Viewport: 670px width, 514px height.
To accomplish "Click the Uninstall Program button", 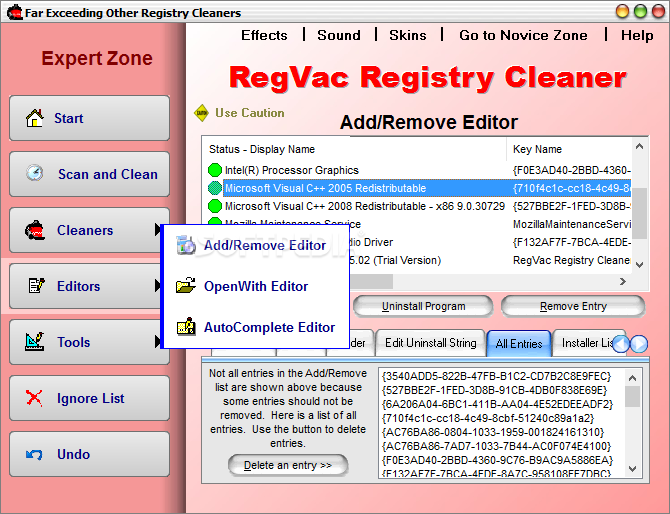I will click(423, 306).
